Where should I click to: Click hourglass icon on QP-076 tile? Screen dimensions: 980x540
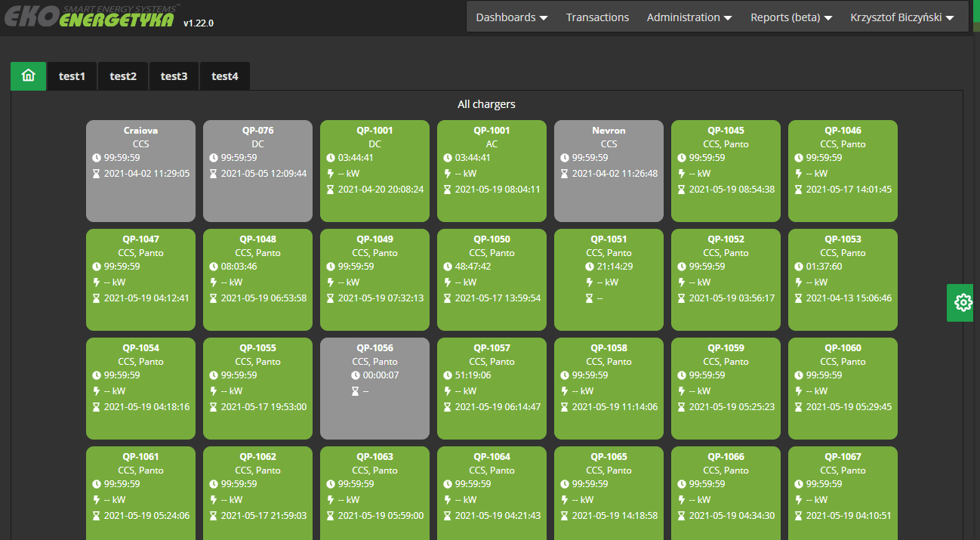click(x=214, y=174)
